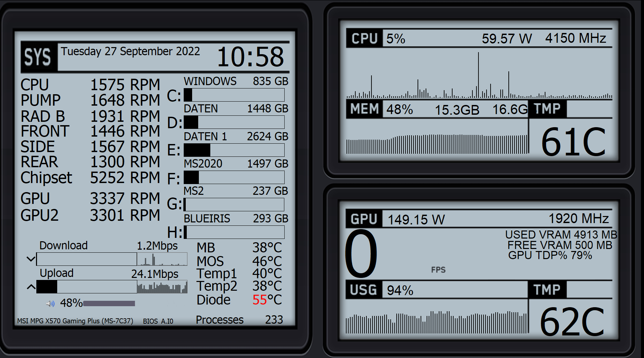Click the MEM label badge
The height and width of the screenshot is (358, 644).
click(364, 109)
